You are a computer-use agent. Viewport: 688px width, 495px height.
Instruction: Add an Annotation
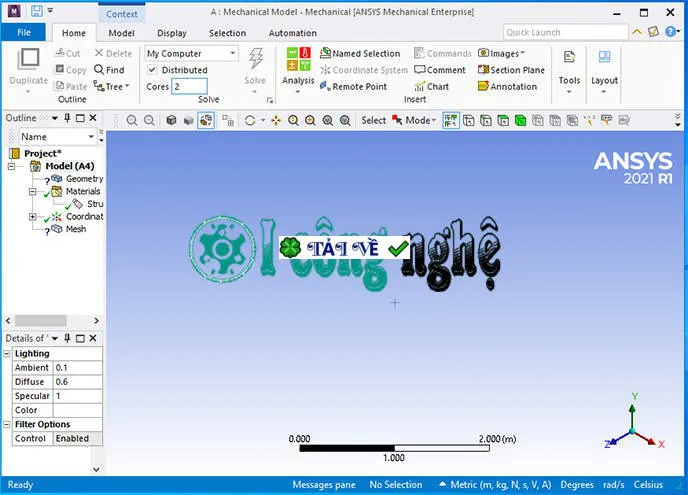pos(507,86)
